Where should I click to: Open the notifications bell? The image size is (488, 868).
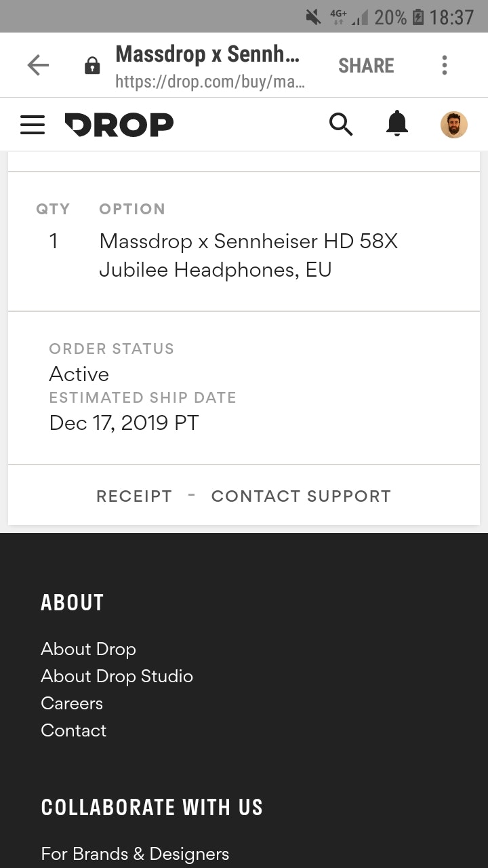tap(397, 124)
